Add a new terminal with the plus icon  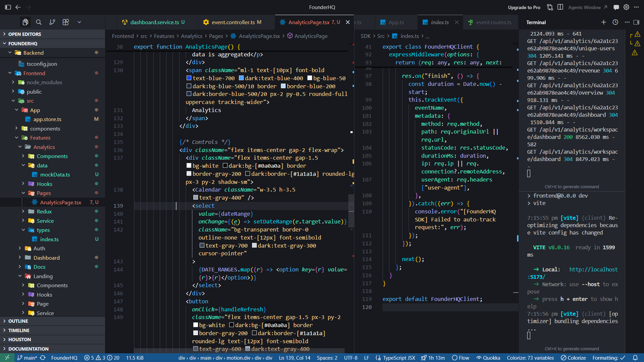603,22
